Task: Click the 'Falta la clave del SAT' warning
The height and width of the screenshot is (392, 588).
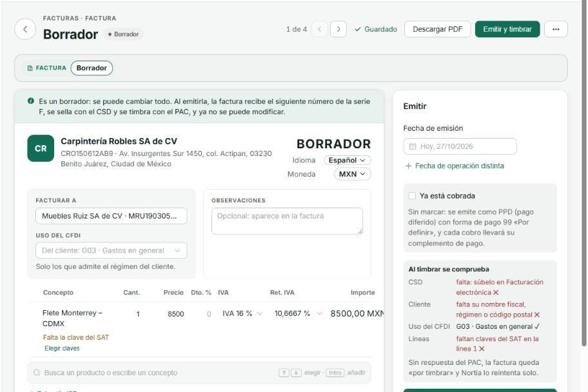Action: click(x=76, y=337)
